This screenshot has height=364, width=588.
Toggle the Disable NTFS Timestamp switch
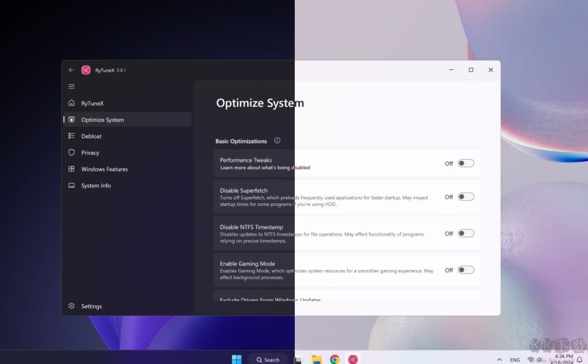(x=466, y=233)
